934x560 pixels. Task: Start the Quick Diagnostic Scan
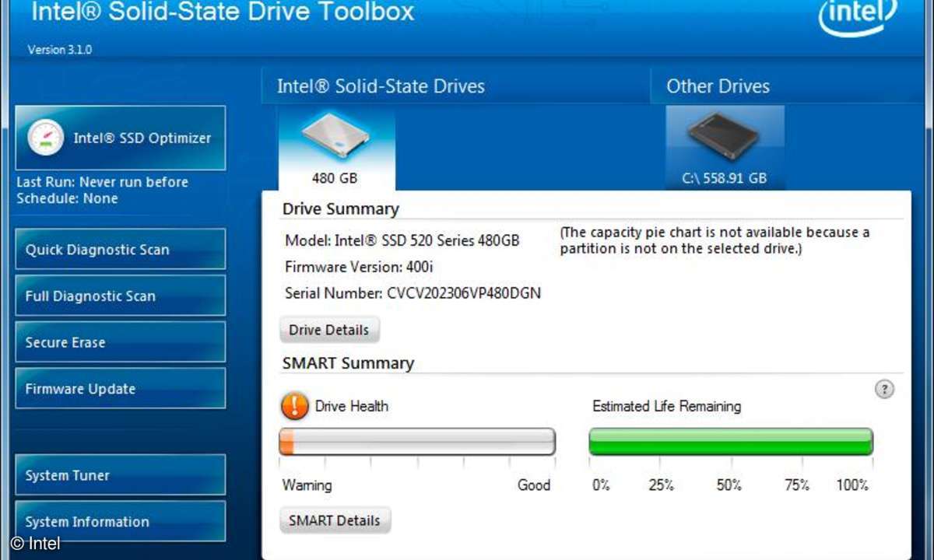pyautogui.click(x=121, y=250)
